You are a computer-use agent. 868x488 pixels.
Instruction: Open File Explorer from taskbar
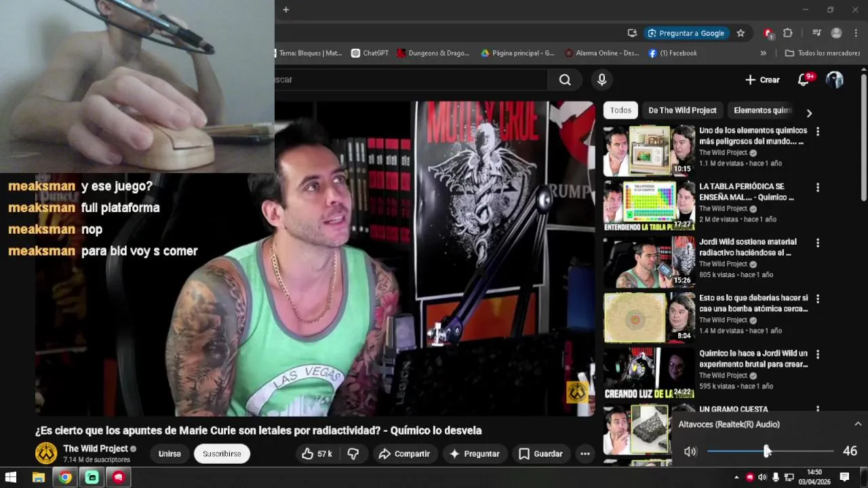click(39, 477)
